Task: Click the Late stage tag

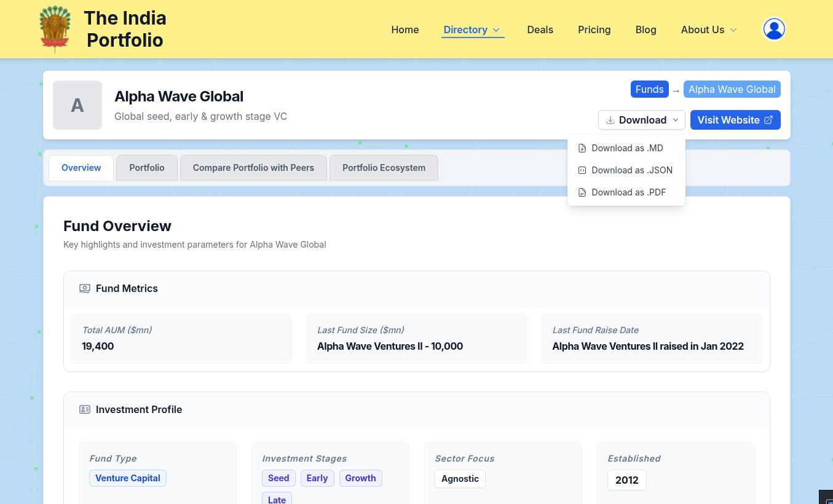Action: tap(277, 498)
